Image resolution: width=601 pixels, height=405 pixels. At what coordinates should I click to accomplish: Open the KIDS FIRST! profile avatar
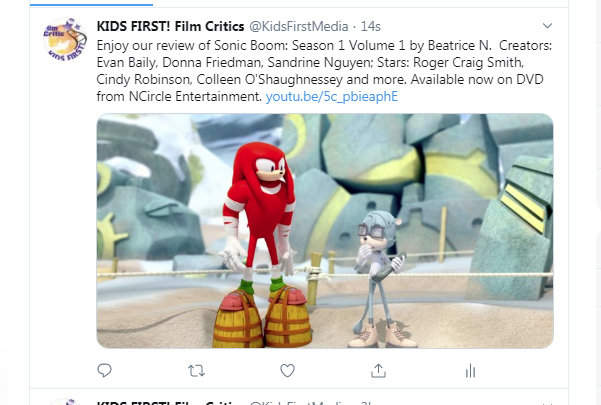(65, 40)
